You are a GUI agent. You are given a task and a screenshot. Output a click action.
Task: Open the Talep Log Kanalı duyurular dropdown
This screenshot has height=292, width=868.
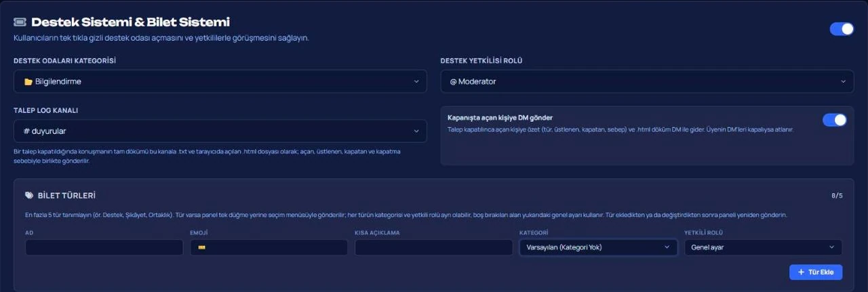220,131
